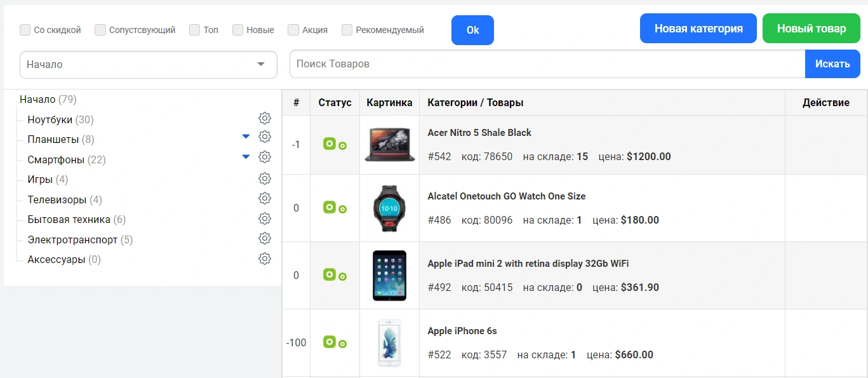Select the Начало root category
The image size is (868, 378).
(37, 100)
